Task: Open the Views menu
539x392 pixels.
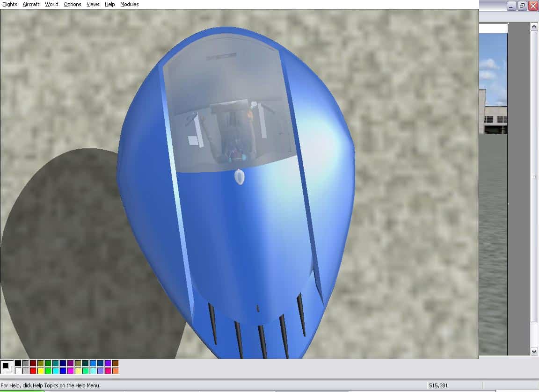Action: point(93,4)
